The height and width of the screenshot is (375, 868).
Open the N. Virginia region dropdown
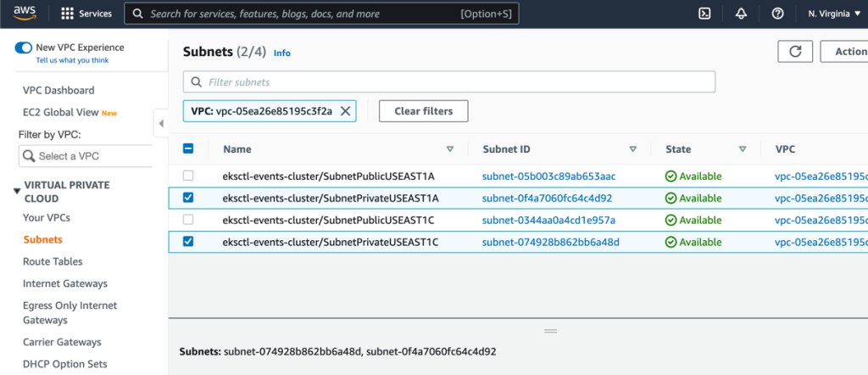point(835,14)
